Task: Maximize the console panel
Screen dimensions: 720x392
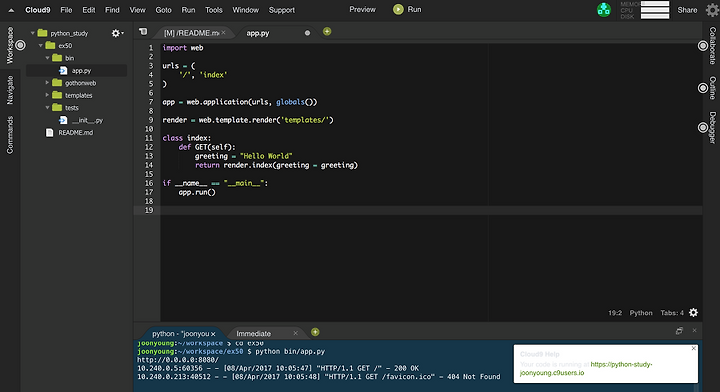Action: click(x=679, y=330)
